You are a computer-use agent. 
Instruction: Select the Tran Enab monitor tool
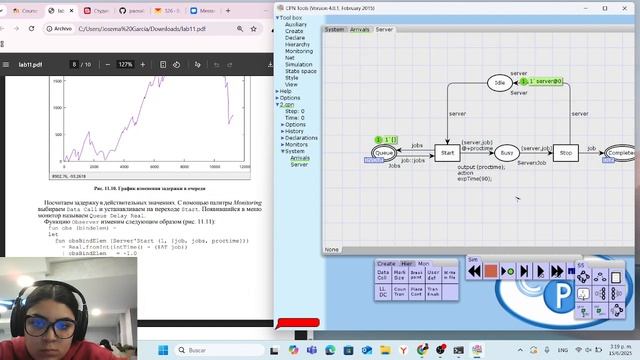pyautogui.click(x=433, y=291)
